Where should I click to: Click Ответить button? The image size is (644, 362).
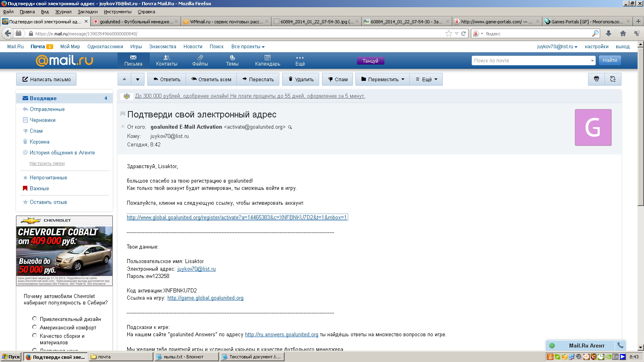[x=167, y=79]
